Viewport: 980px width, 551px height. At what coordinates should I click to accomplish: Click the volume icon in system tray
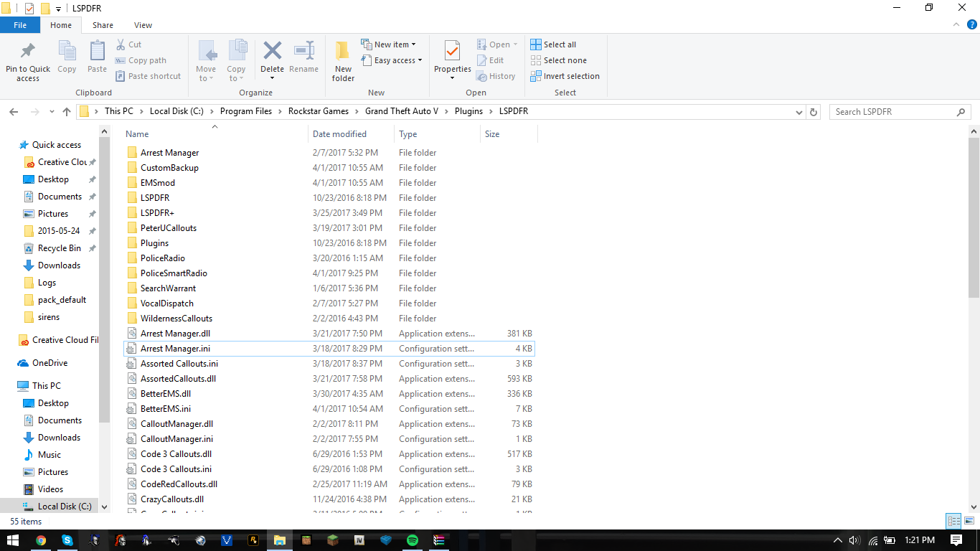click(854, 540)
